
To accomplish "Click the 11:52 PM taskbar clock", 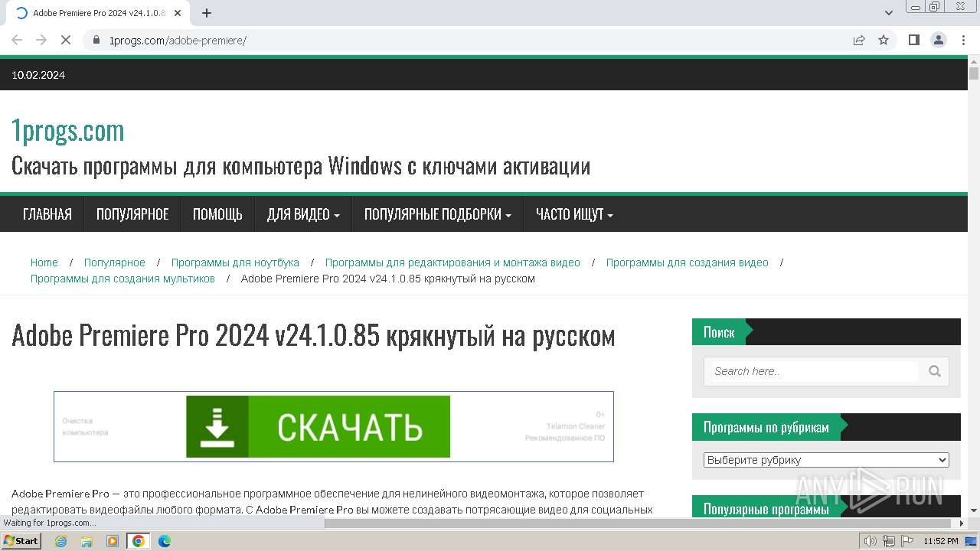I will (941, 541).
